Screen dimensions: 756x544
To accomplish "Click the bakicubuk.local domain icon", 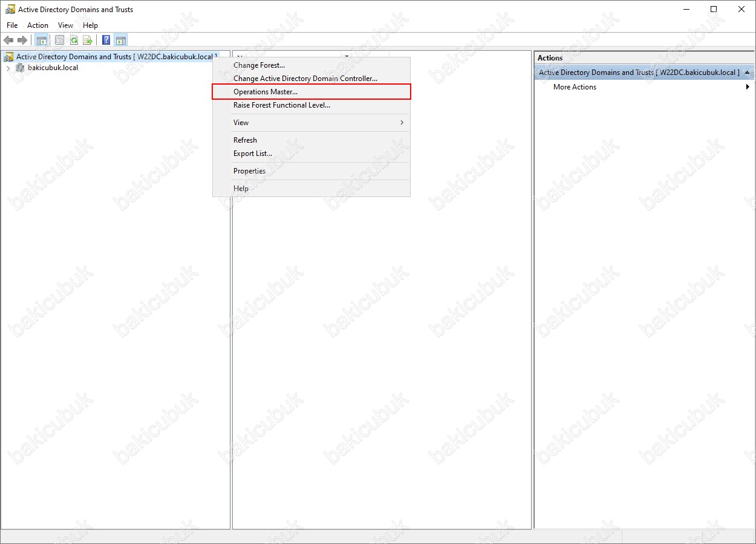I will point(20,68).
